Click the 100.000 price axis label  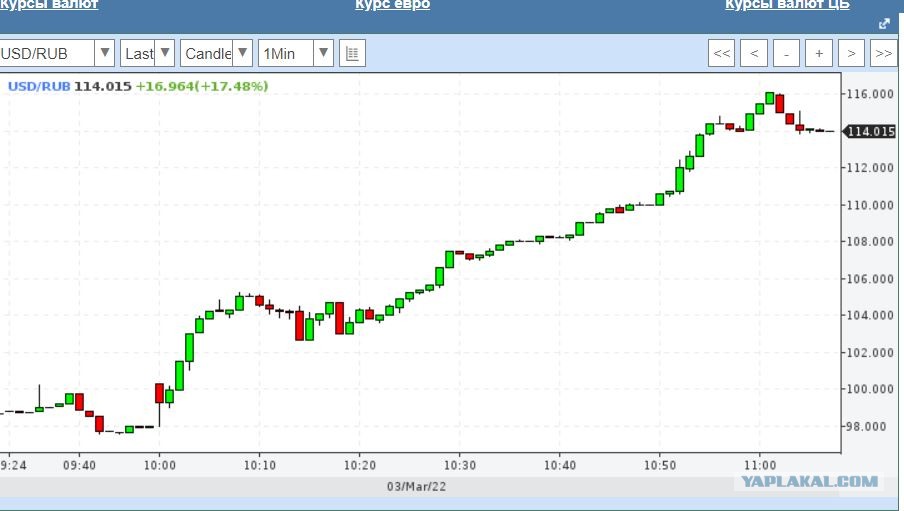pos(870,389)
